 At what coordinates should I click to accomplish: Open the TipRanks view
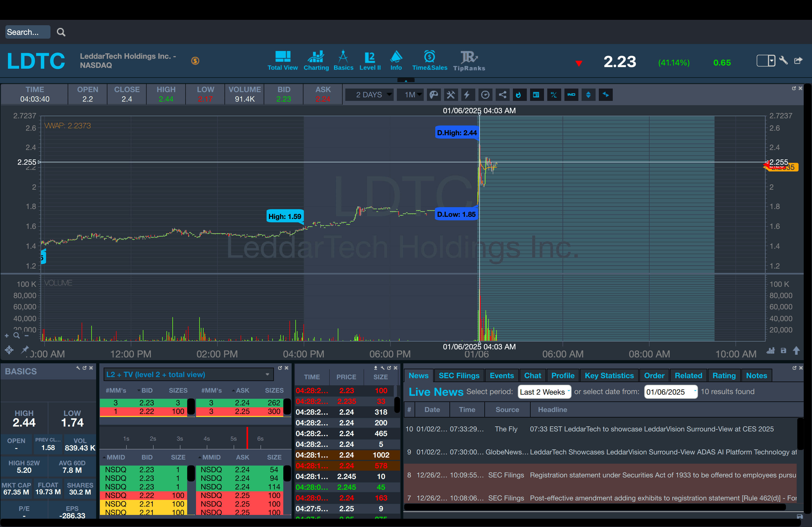tap(469, 61)
